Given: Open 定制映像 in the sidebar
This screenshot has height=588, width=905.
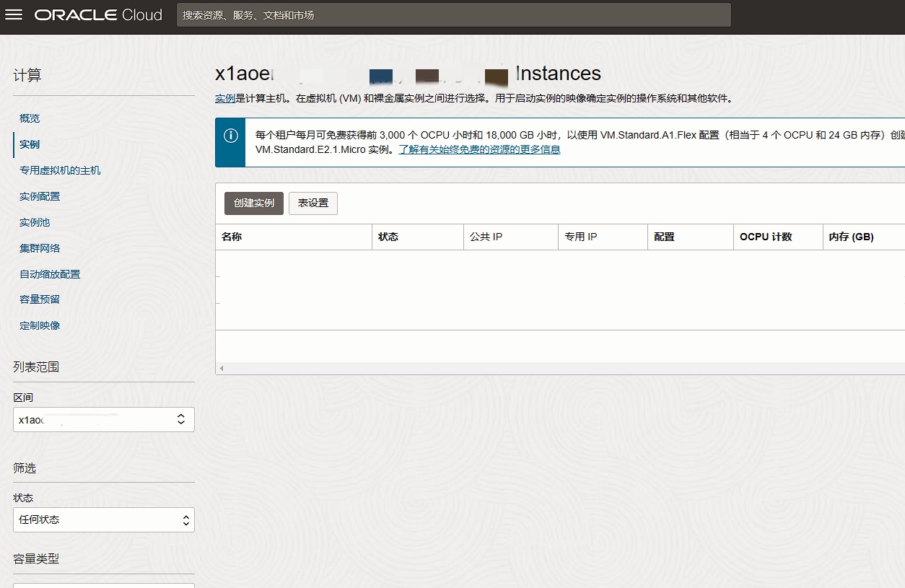Looking at the screenshot, I should pyautogui.click(x=40, y=325).
